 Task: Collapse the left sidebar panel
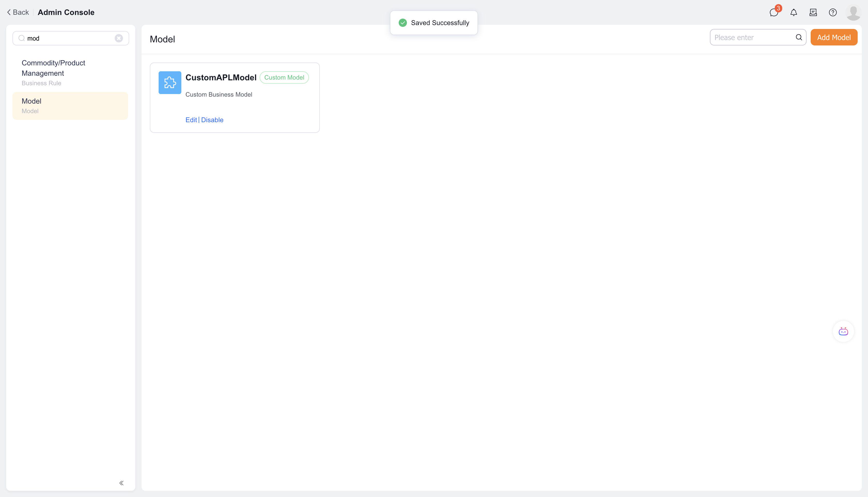(x=121, y=483)
